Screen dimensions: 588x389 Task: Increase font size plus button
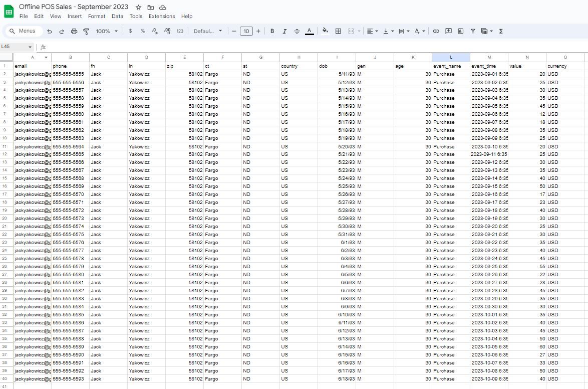pos(258,31)
